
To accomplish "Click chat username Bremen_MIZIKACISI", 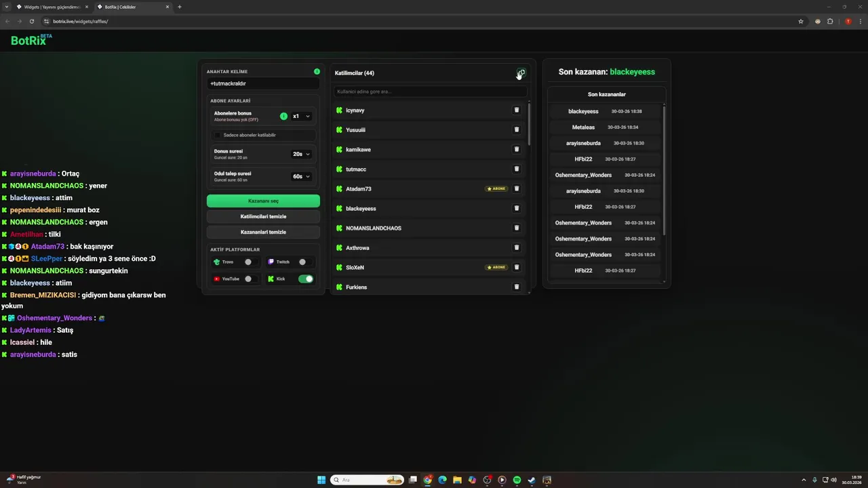I will point(43,295).
